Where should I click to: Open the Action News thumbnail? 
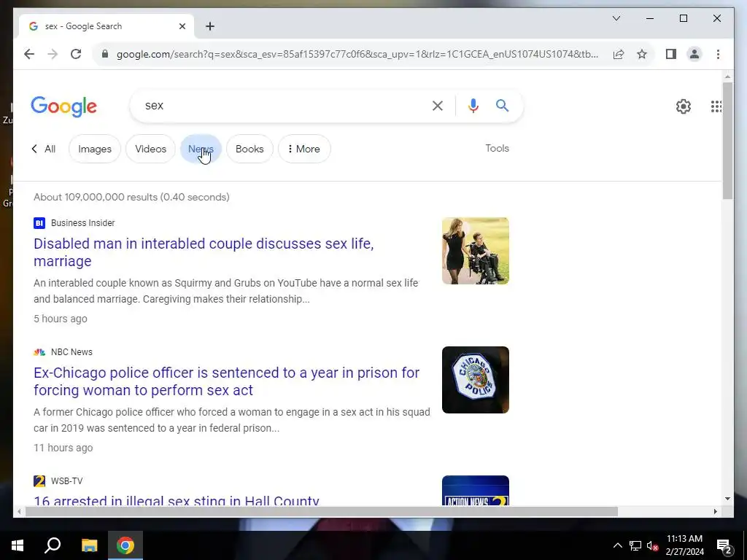pyautogui.click(x=475, y=491)
